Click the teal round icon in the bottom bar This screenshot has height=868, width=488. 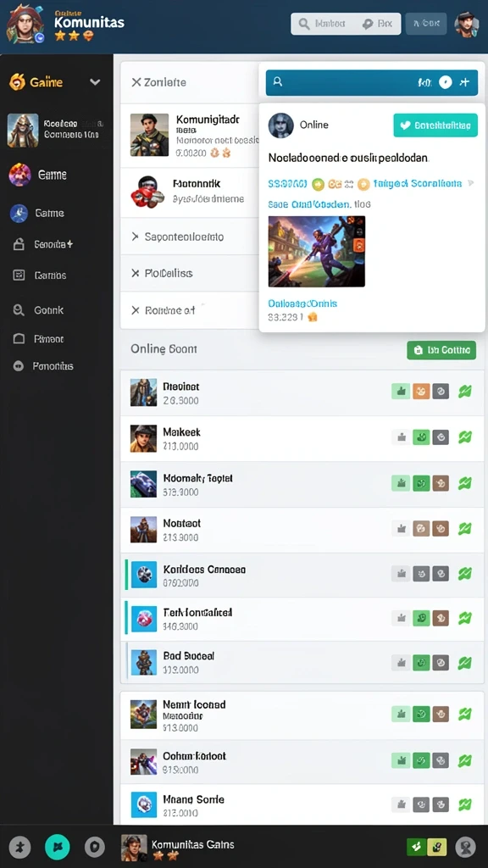point(58,847)
